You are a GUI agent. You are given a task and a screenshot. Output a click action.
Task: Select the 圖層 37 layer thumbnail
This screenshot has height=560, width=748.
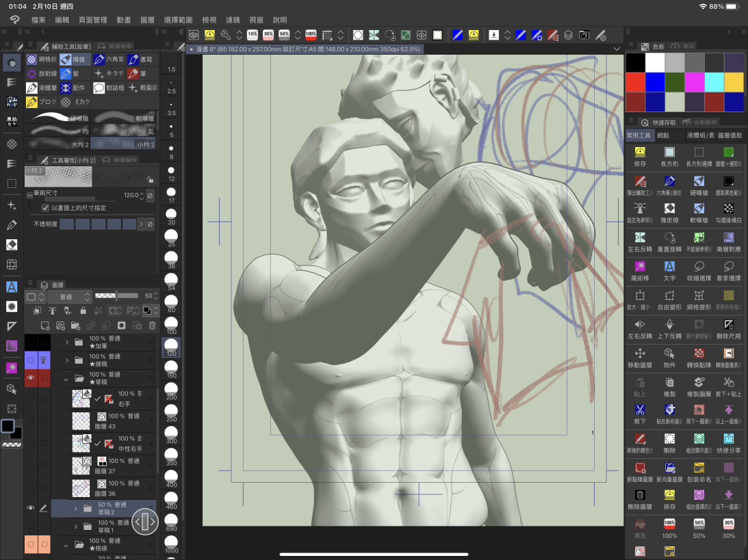point(81,466)
